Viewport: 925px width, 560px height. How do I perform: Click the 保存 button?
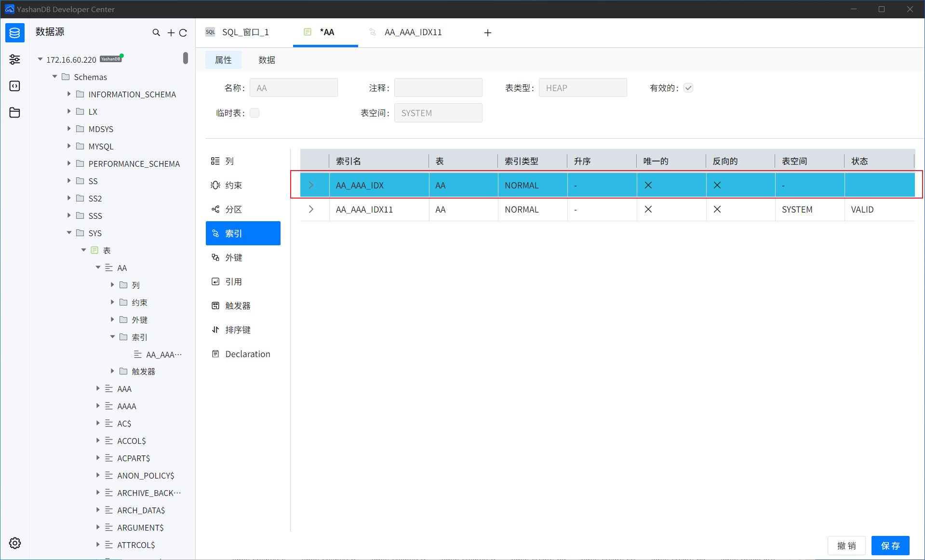pos(890,546)
